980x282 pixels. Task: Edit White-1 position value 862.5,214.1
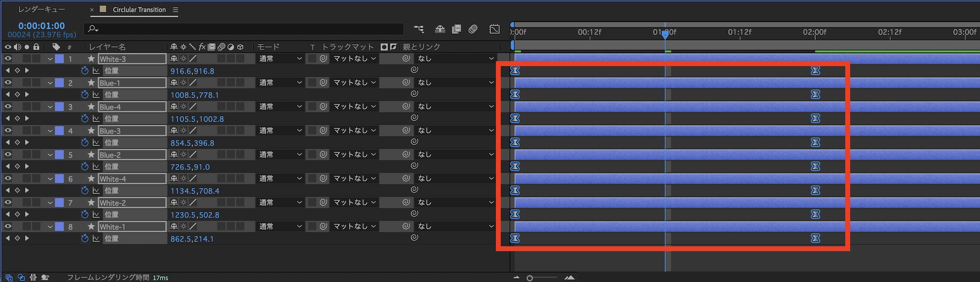pyautogui.click(x=192, y=239)
